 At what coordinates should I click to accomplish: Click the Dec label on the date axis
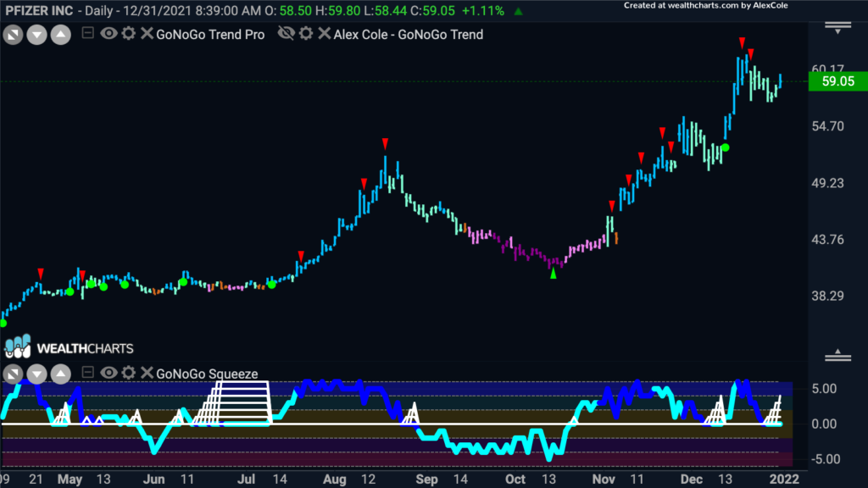tap(692, 480)
